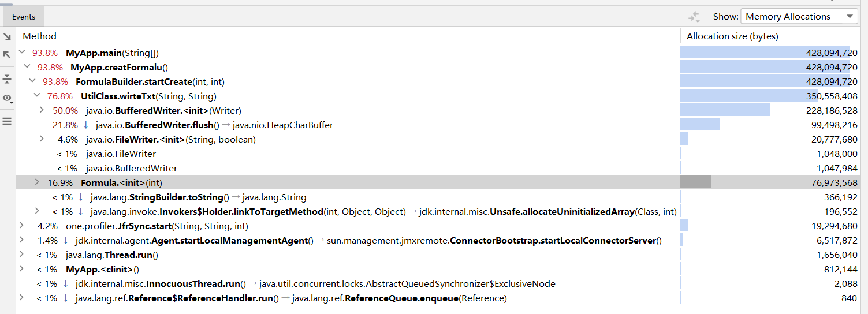The height and width of the screenshot is (314, 868).
Task: Click the three-line hamburger icon in sidebar
Action: coord(8,121)
